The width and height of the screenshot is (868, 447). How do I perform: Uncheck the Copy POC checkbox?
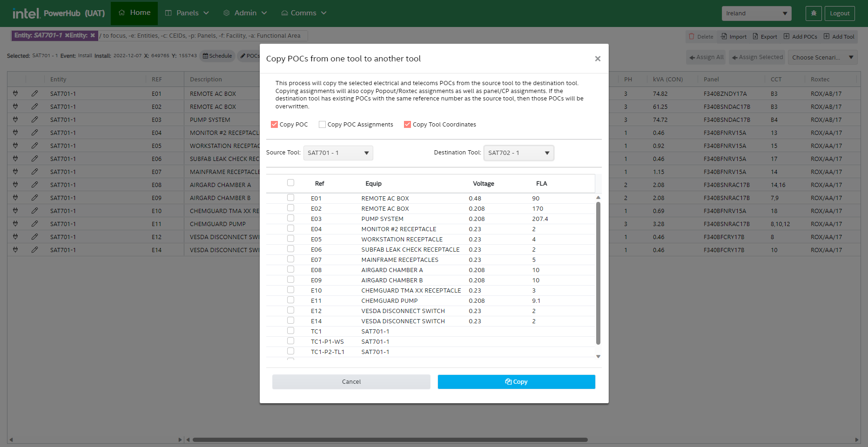(274, 125)
